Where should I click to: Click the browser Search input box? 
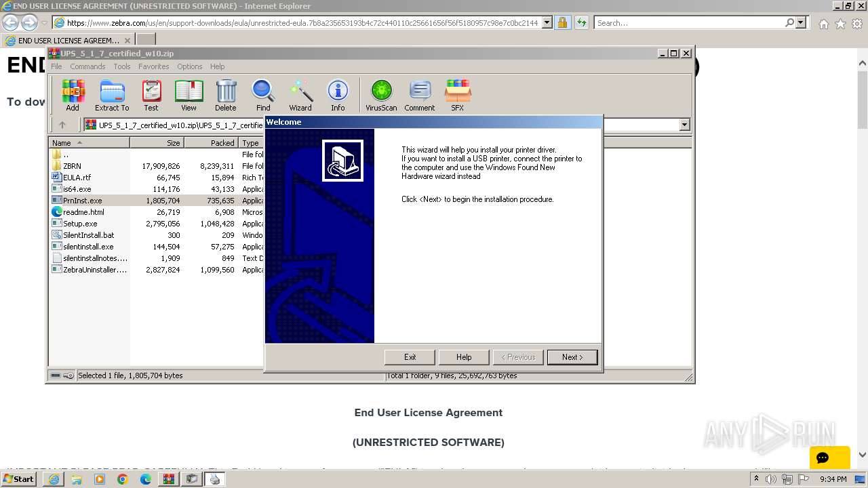[x=689, y=22]
